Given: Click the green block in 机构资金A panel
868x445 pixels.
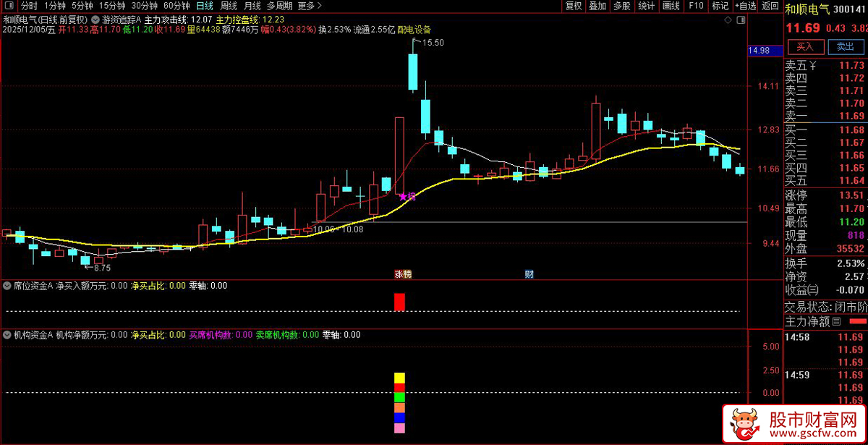Looking at the screenshot, I should tap(399, 398).
